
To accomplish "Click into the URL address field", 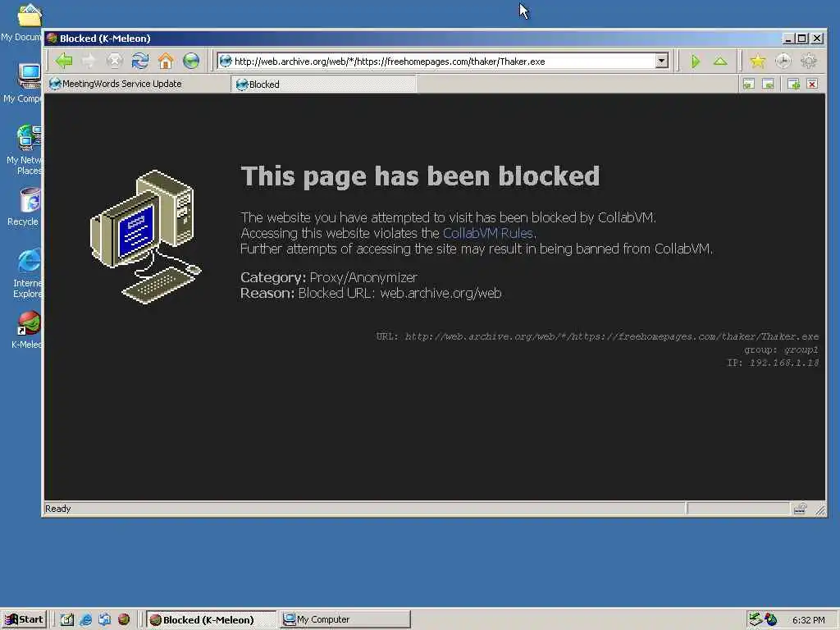I will pos(444,61).
